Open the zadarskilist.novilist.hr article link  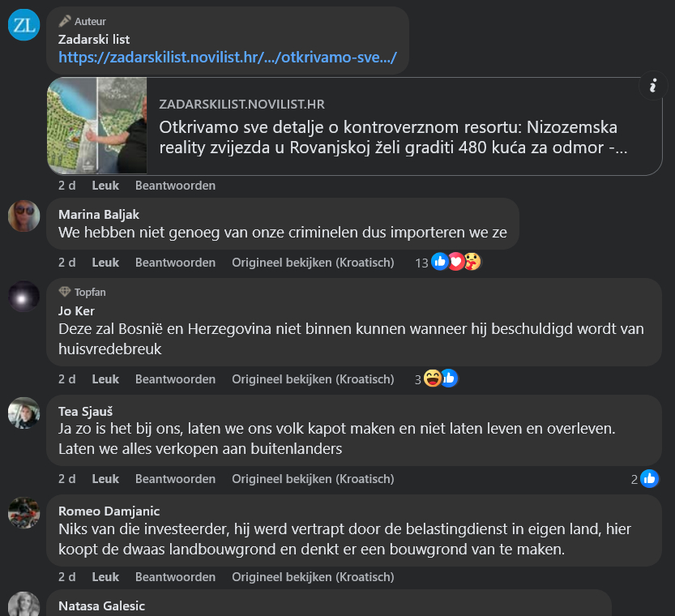(228, 58)
